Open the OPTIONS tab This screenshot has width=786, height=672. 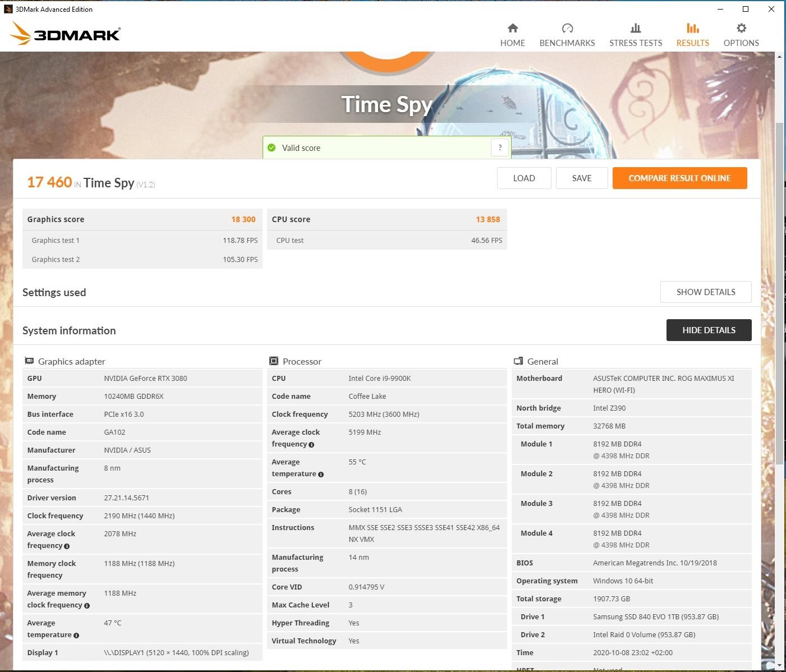pyautogui.click(x=741, y=35)
